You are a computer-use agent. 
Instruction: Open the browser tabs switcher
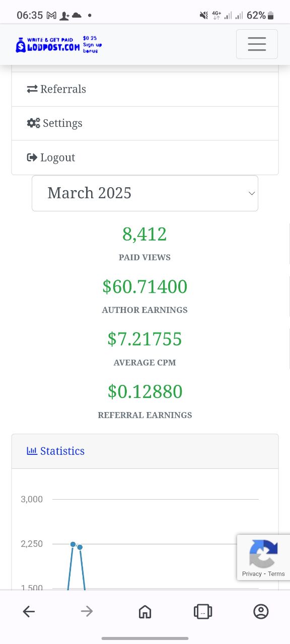203,612
